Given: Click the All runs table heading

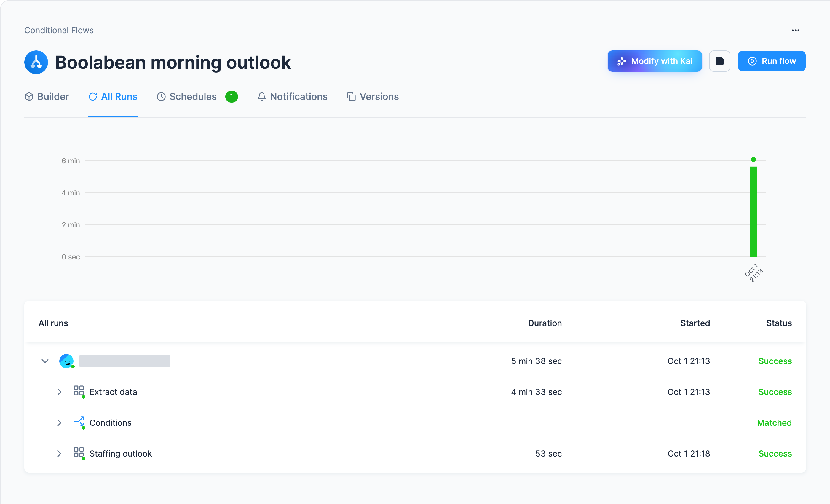Looking at the screenshot, I should (x=53, y=323).
